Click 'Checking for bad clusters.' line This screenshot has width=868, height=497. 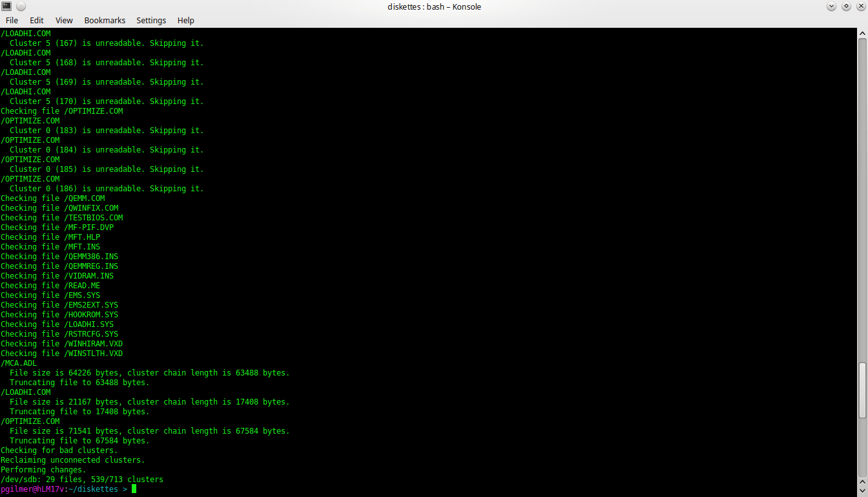click(x=59, y=450)
